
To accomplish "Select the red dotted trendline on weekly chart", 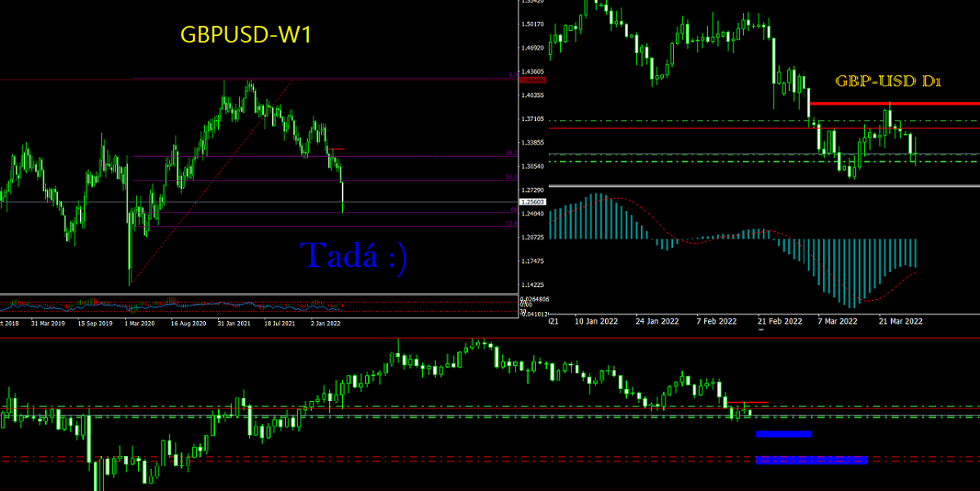I will click(x=212, y=183).
